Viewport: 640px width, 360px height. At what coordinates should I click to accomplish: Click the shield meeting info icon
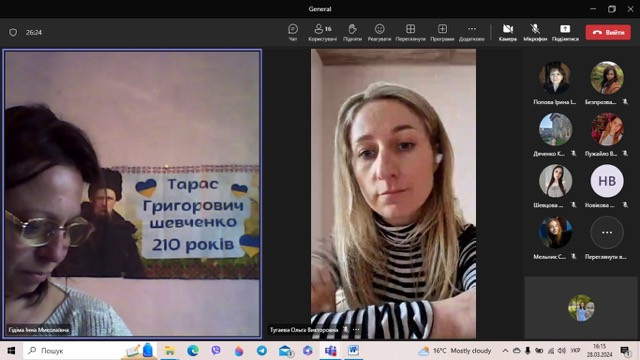pyautogui.click(x=13, y=32)
